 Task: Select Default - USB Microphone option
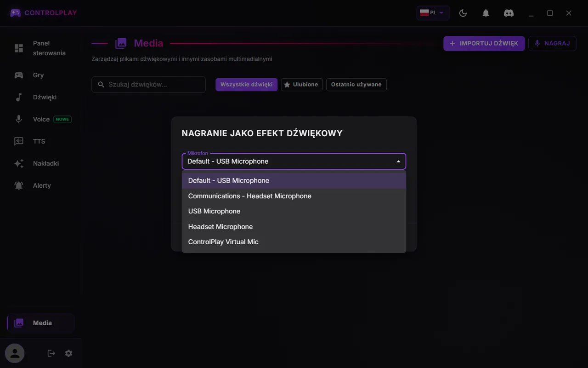point(294,181)
